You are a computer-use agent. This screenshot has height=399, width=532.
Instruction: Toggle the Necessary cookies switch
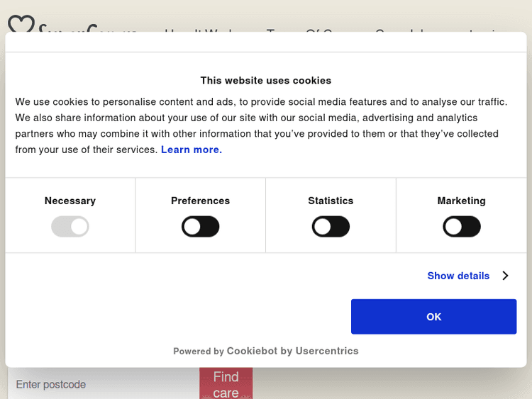(x=70, y=227)
